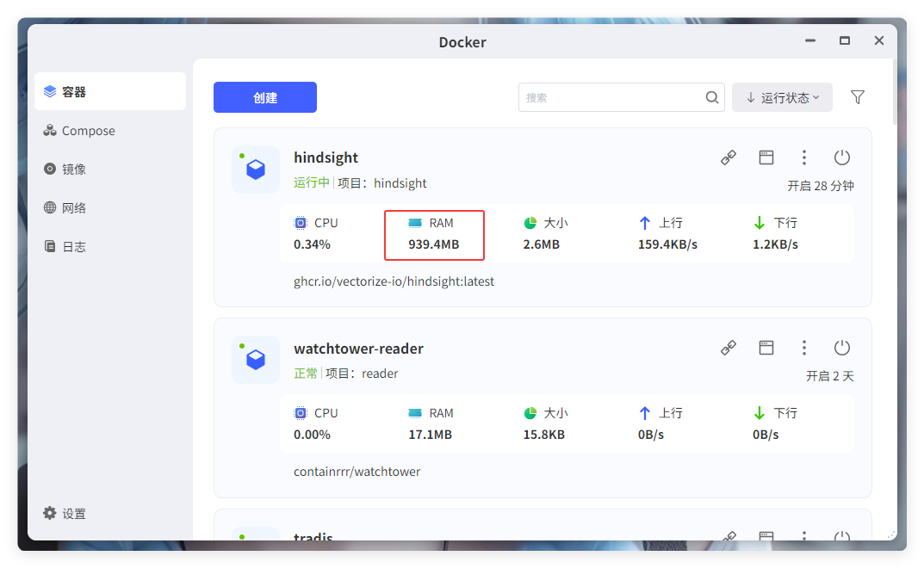The width and height of the screenshot is (924, 568).
Task: Click the power button for watchtower-reader
Action: (842, 348)
